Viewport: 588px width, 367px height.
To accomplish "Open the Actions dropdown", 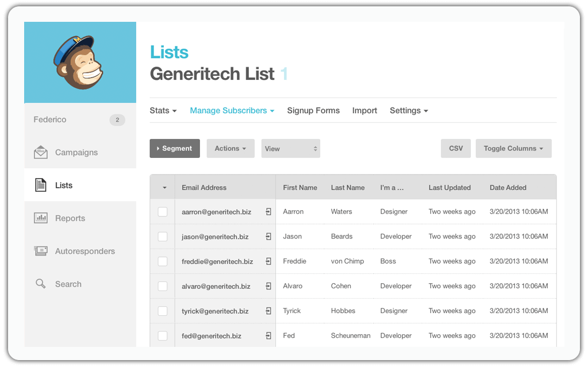I will 230,148.
